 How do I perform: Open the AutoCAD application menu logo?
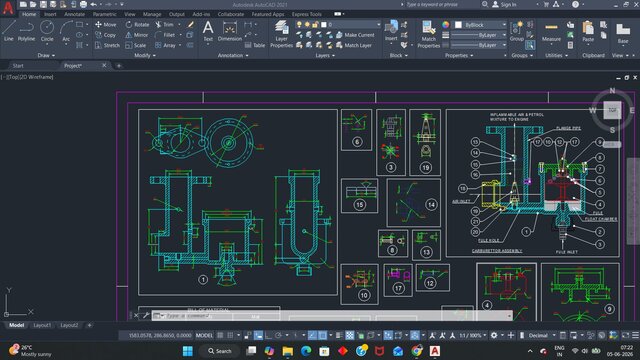click(x=8, y=8)
